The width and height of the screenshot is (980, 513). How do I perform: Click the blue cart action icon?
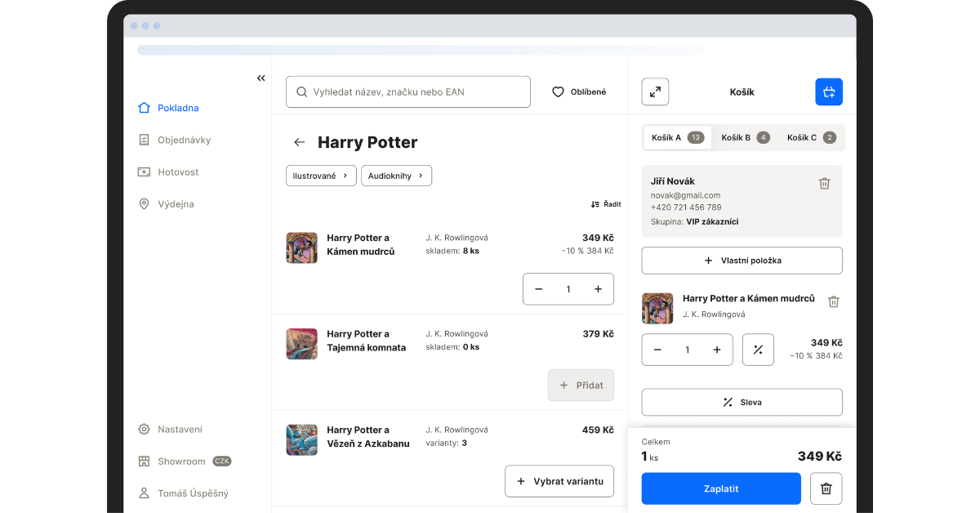[x=829, y=91]
